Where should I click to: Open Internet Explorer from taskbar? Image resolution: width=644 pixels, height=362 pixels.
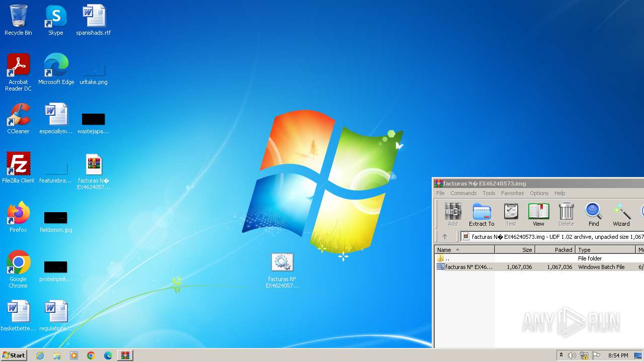[40, 355]
